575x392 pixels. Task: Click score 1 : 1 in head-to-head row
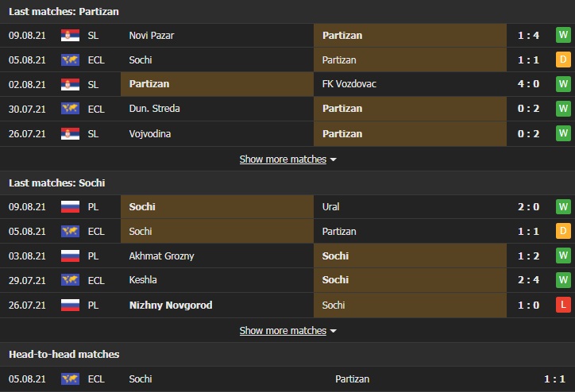coord(554,379)
